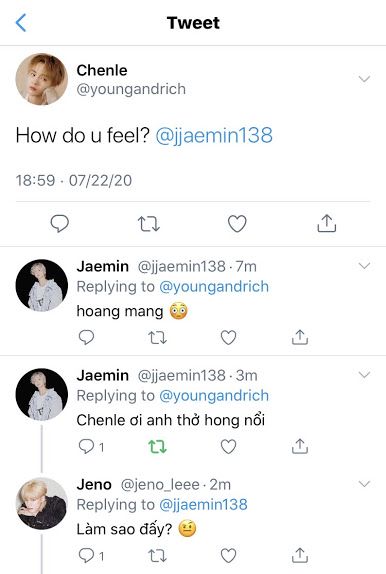386x574 pixels.
Task: Like Jeno's "Làm sao đấy?" reply
Action: [229, 556]
